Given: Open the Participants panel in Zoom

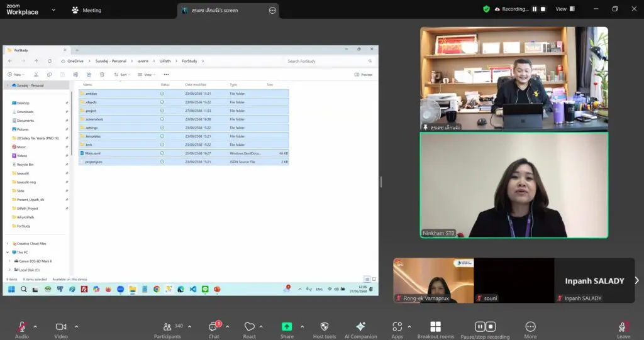Looking at the screenshot, I should coord(167,330).
